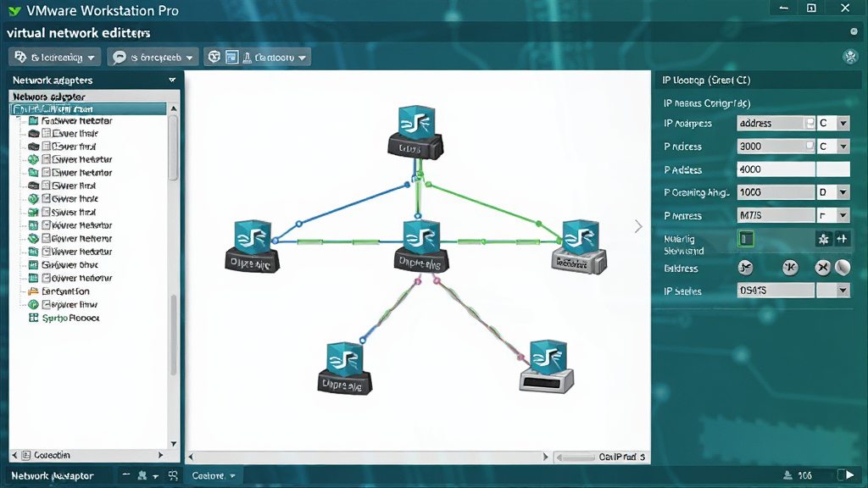Viewport: 868px width, 488px height.
Task: Toggle the checkbox on the "thnle" adapter row
Action: (x=47, y=198)
